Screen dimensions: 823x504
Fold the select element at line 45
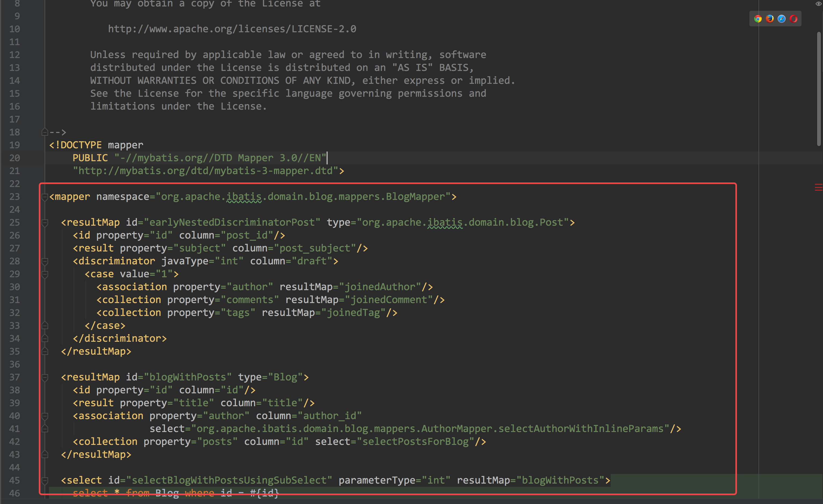(45, 481)
